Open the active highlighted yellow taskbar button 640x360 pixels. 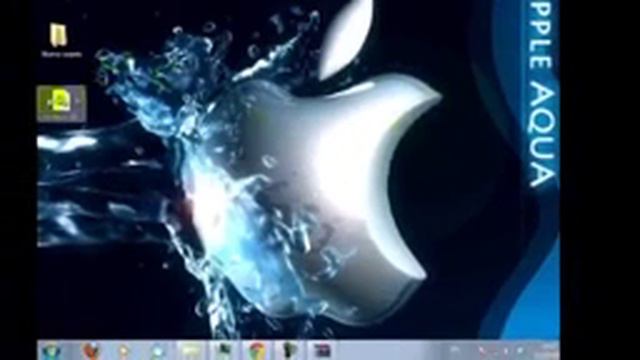[191, 351]
